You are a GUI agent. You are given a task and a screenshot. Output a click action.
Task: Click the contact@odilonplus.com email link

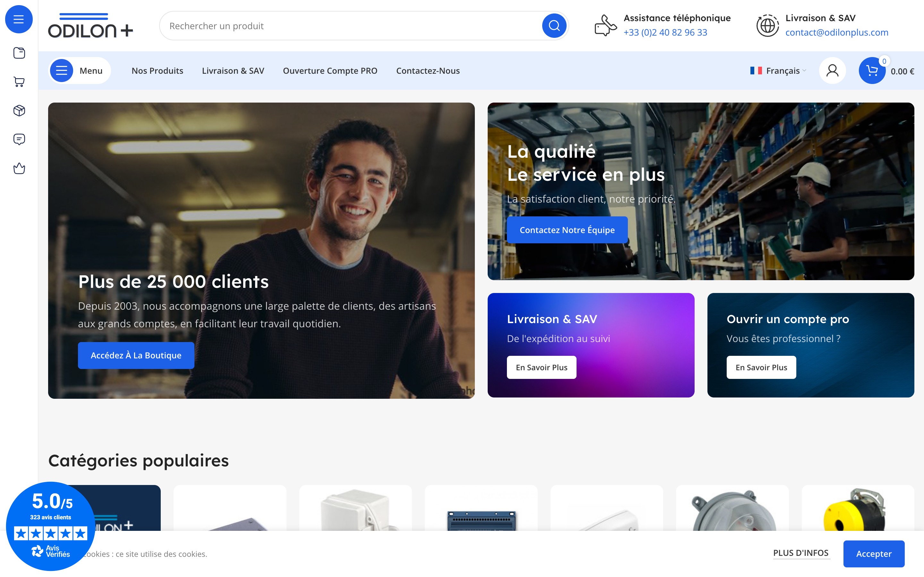coord(836,32)
